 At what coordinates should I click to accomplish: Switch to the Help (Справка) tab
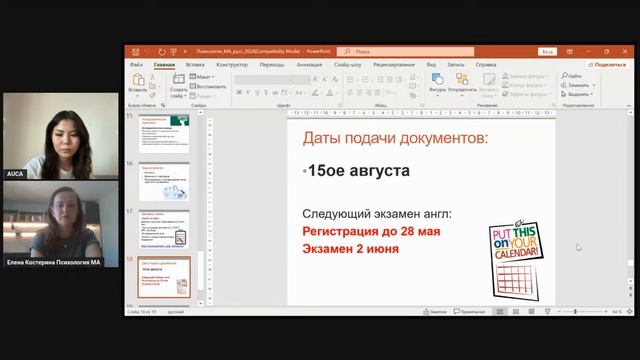pyautogui.click(x=485, y=64)
